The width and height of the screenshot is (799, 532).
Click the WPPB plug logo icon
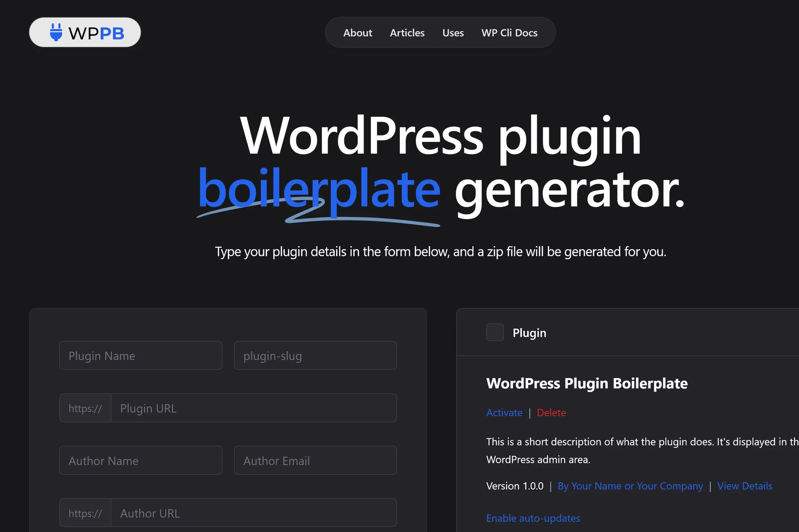(56, 32)
